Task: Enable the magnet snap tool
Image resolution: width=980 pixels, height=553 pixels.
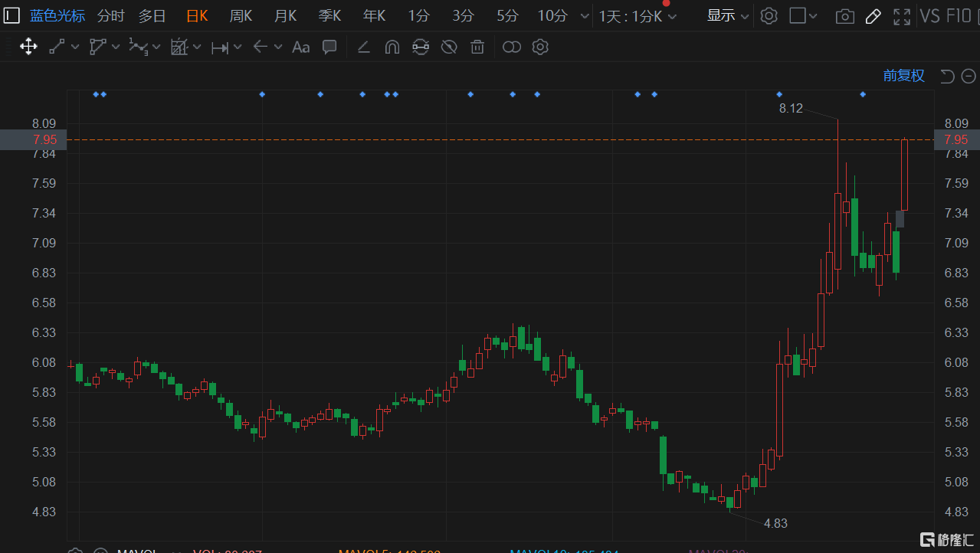Action: 392,47
